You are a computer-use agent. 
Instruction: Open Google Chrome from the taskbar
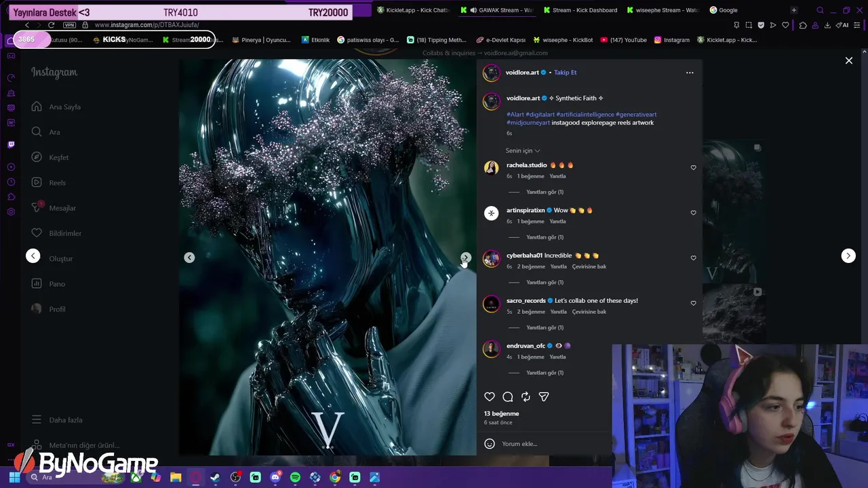point(335,478)
